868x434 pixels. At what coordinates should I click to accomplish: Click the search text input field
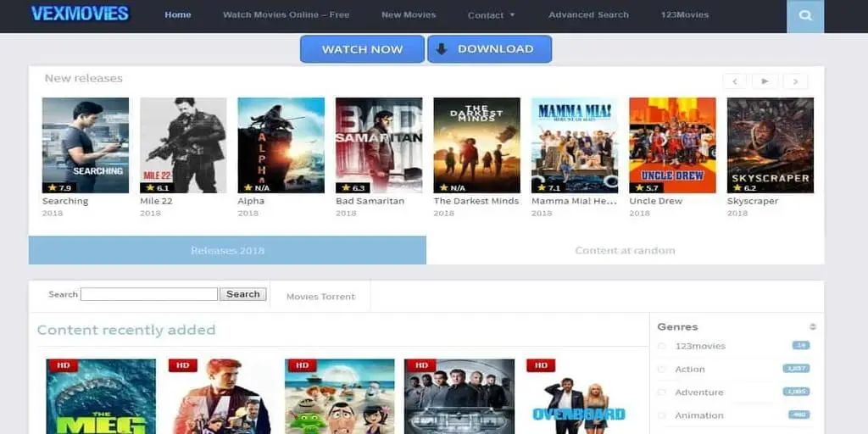(149, 294)
